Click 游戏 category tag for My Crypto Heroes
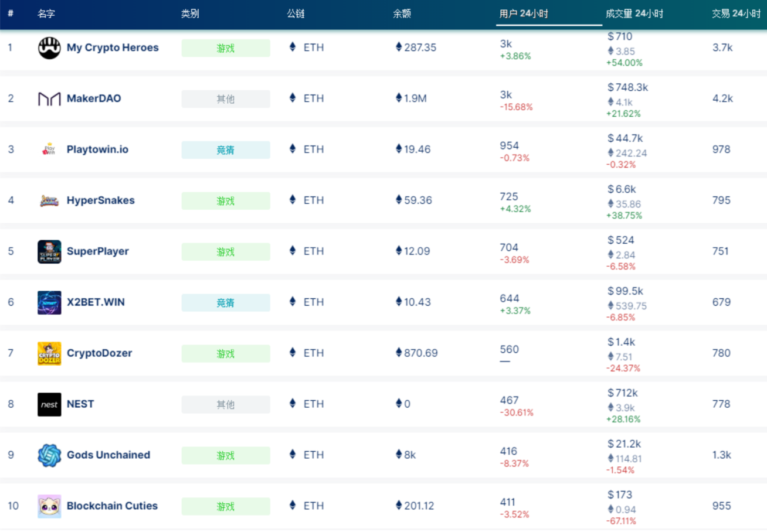The height and width of the screenshot is (532, 767). tap(226, 48)
